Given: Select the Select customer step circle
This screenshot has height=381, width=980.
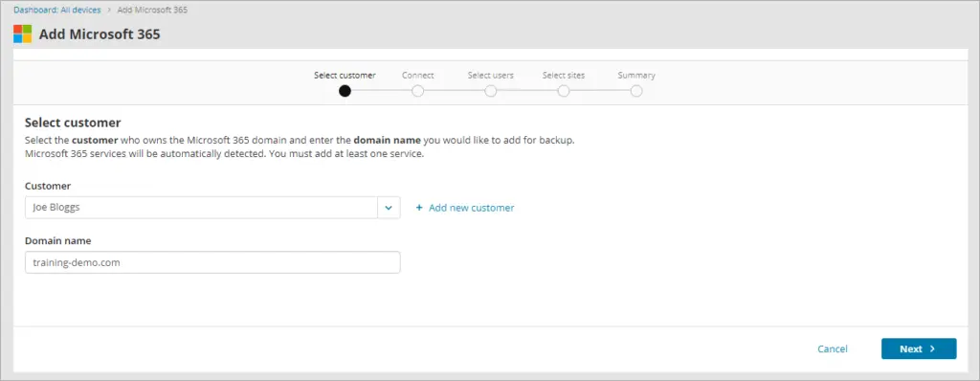Looking at the screenshot, I should click(x=345, y=91).
